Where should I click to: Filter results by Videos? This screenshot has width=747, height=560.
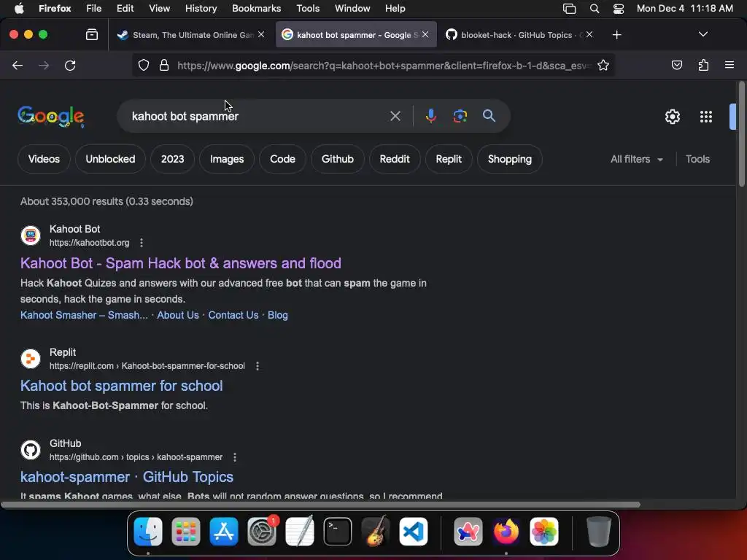(44, 159)
